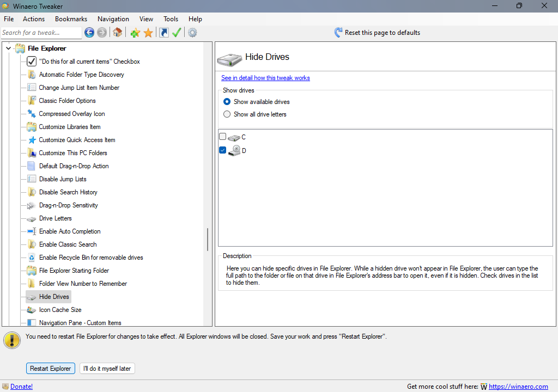Click the back navigation arrow icon

(x=89, y=33)
